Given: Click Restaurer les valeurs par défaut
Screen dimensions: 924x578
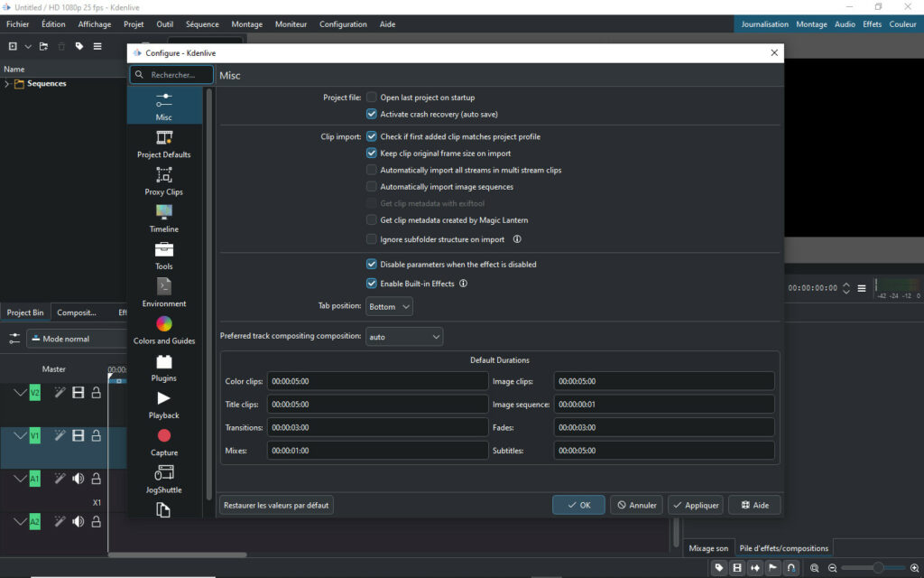Looking at the screenshot, I should click(x=276, y=505).
